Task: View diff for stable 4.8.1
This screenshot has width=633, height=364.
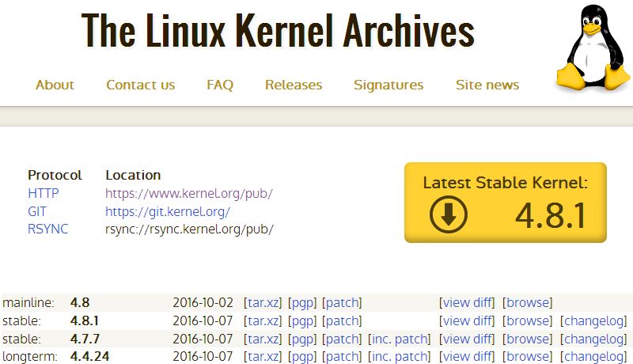Action: pos(467,320)
